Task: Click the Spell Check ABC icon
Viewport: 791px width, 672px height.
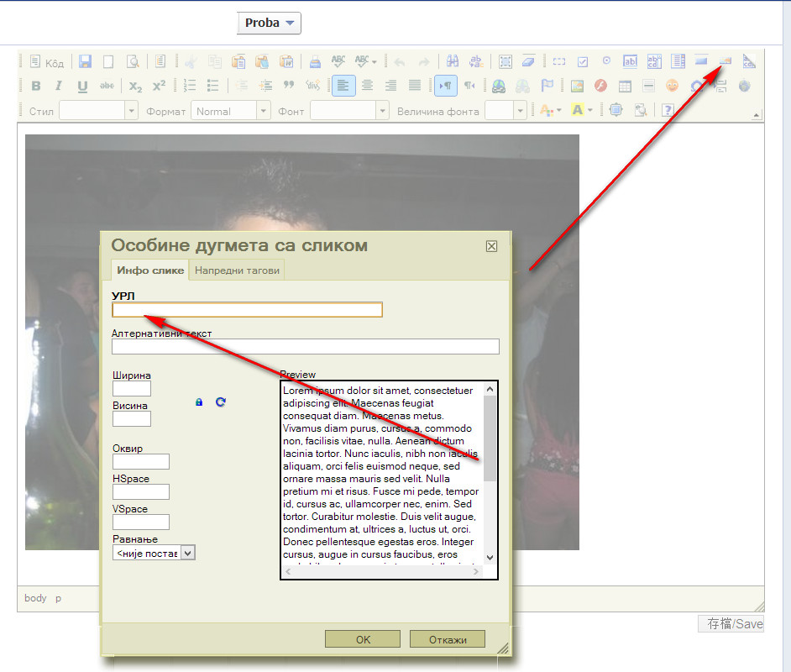Action: 338,61
